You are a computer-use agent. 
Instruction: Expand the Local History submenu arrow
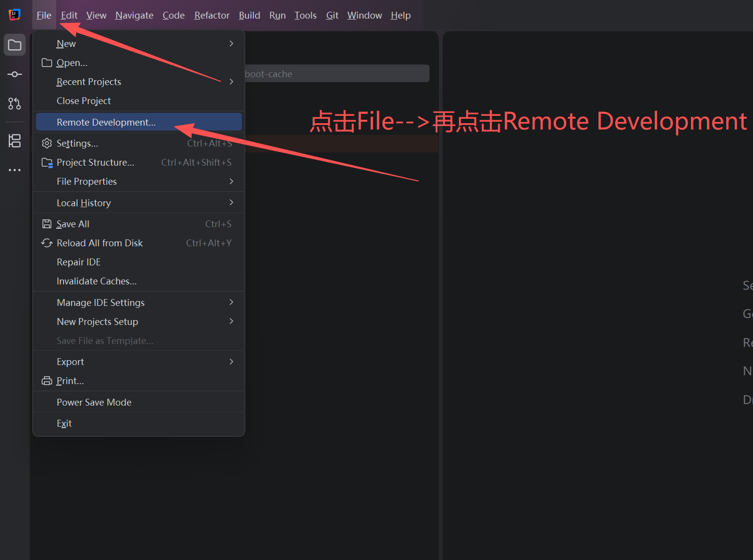[231, 202]
